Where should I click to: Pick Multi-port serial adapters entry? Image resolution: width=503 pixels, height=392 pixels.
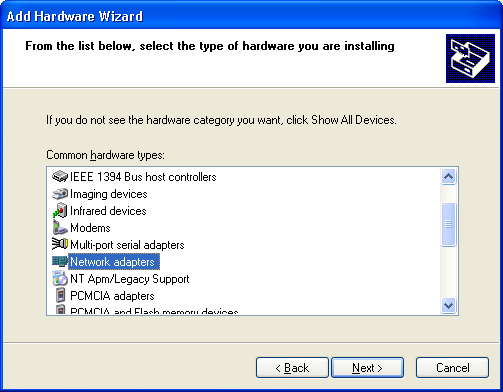127,245
